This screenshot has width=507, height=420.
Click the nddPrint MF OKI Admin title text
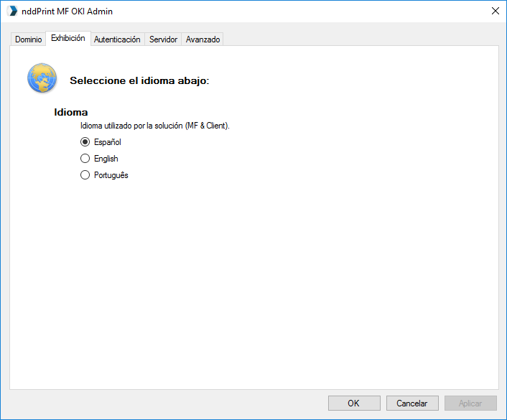(x=67, y=11)
